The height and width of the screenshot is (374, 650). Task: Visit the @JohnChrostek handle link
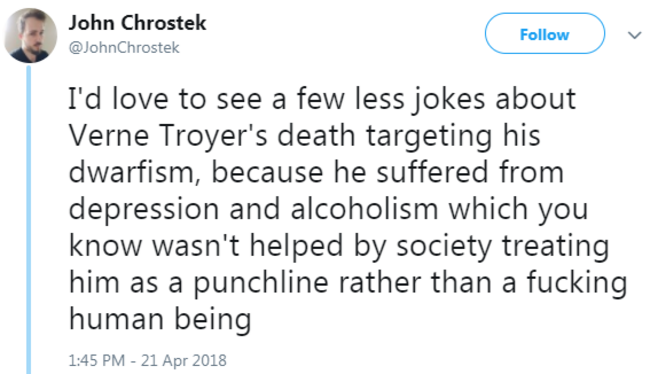click(x=124, y=48)
